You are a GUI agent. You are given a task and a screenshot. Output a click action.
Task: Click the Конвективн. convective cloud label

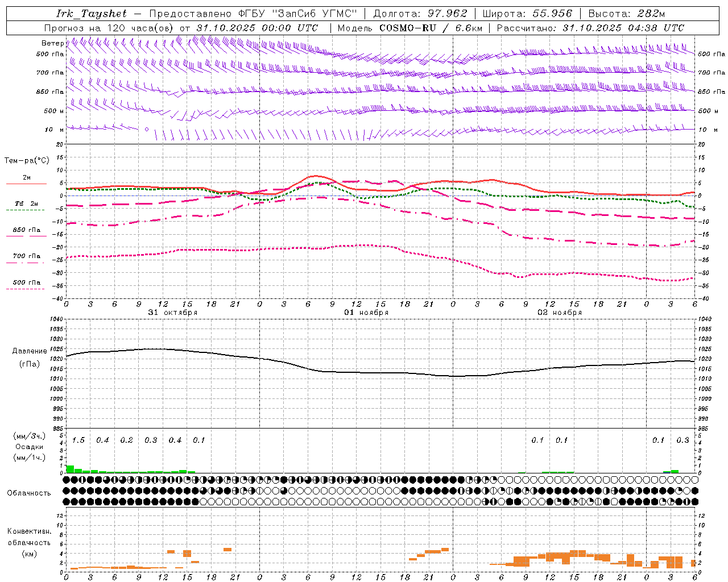pos(29,532)
